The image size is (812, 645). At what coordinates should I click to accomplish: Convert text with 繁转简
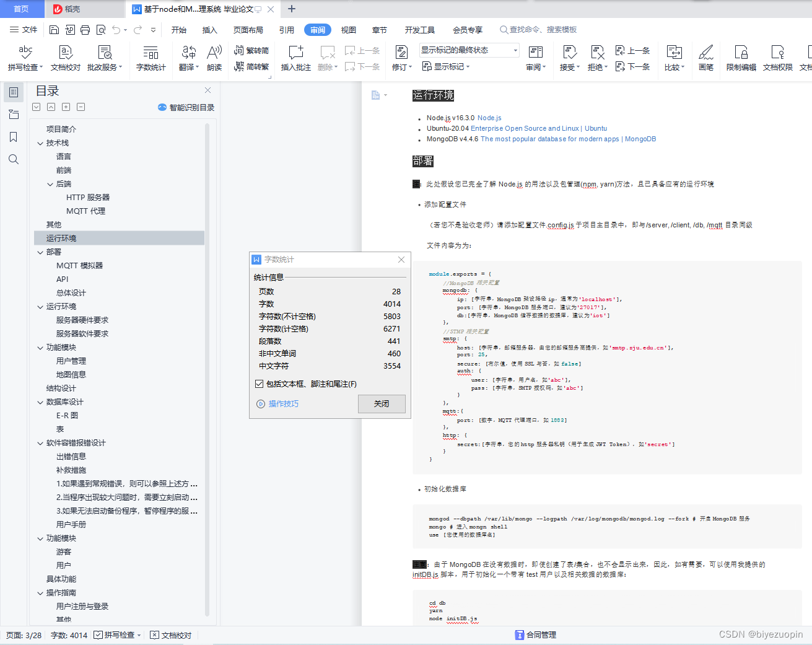pos(251,50)
